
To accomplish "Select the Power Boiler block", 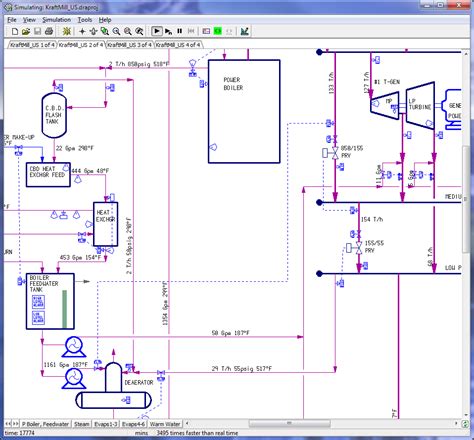I will point(244,111).
